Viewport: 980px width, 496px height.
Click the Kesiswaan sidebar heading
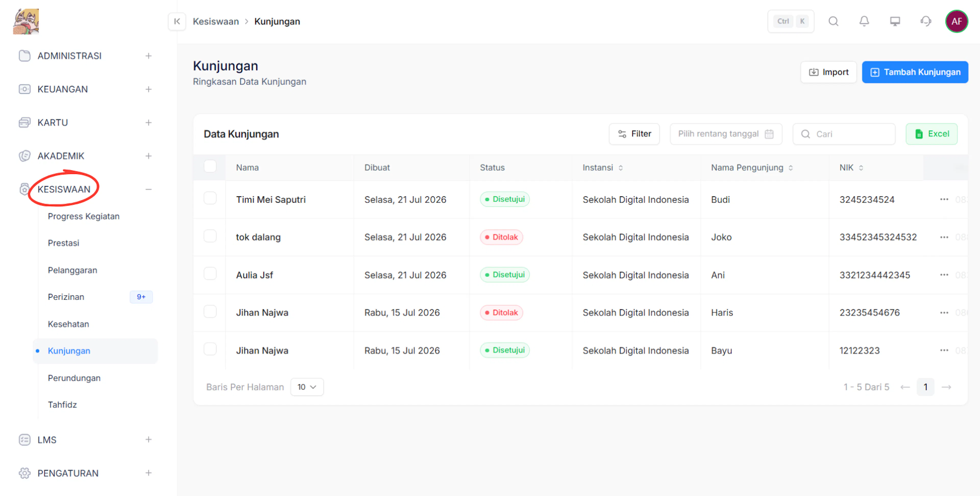click(x=64, y=189)
